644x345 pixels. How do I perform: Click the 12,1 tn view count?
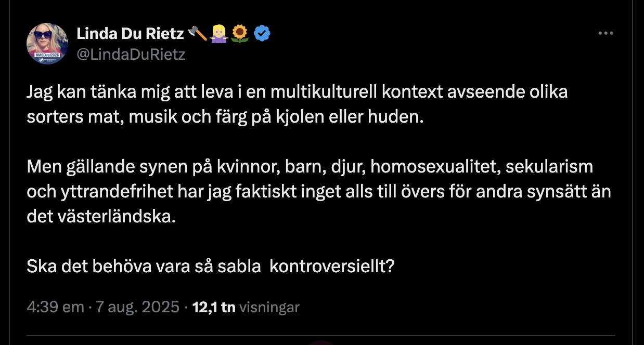(x=214, y=307)
